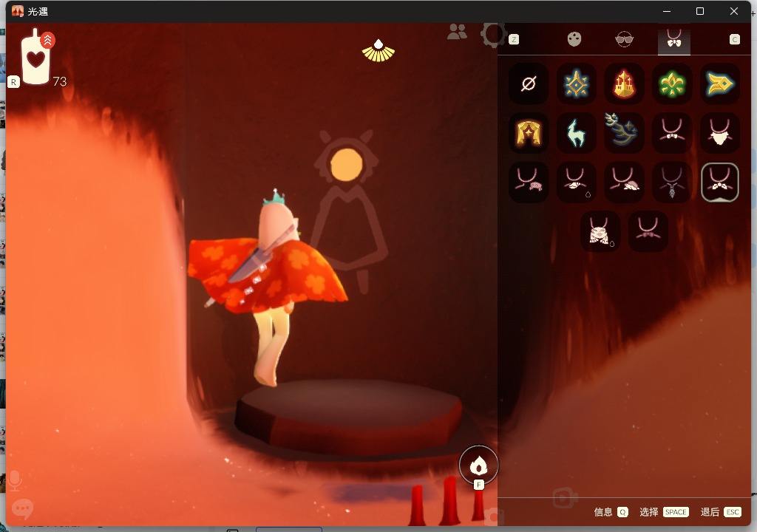Viewport: 757px width, 532px height.
Task: Open the friends icon
Action: (x=457, y=32)
